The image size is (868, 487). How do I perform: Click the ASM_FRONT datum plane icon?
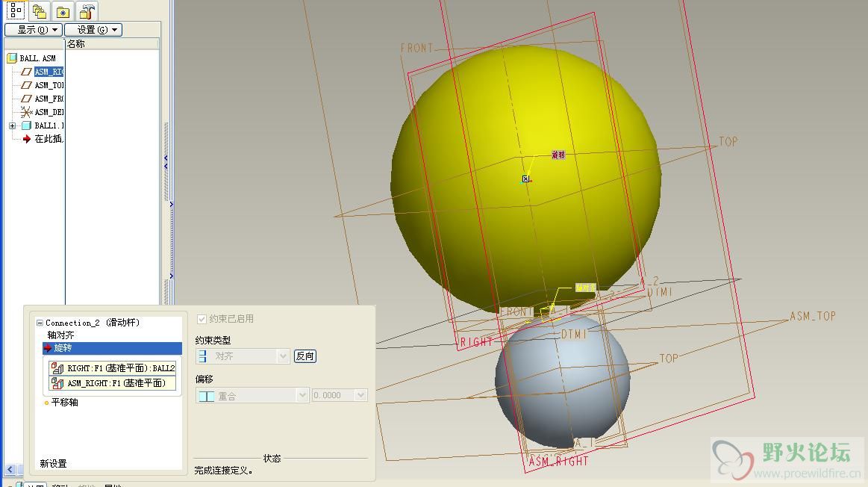point(26,99)
